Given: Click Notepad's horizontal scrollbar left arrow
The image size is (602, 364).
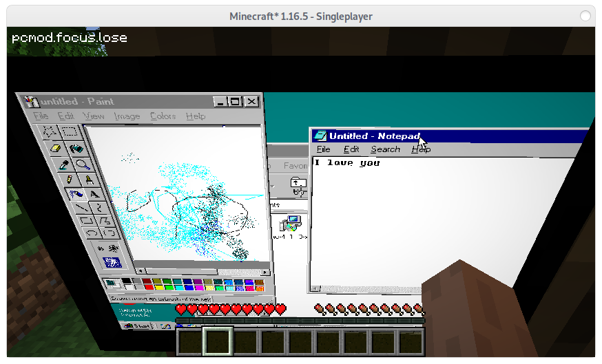Looking at the screenshot, I should 315,288.
